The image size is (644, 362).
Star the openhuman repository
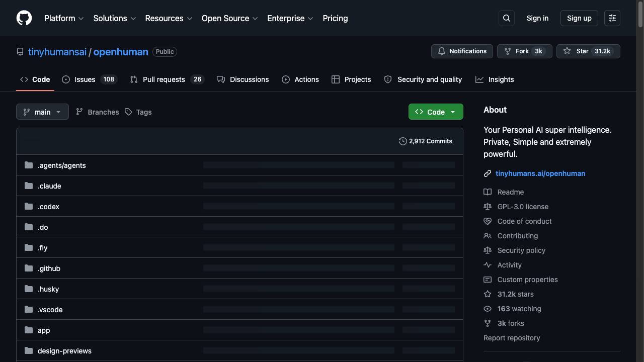[x=588, y=51]
